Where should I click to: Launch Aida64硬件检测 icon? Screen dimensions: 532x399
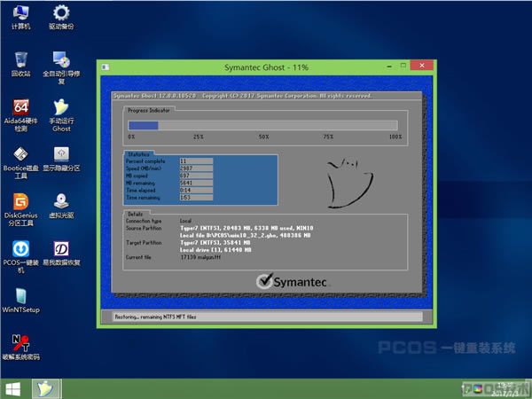click(21, 107)
